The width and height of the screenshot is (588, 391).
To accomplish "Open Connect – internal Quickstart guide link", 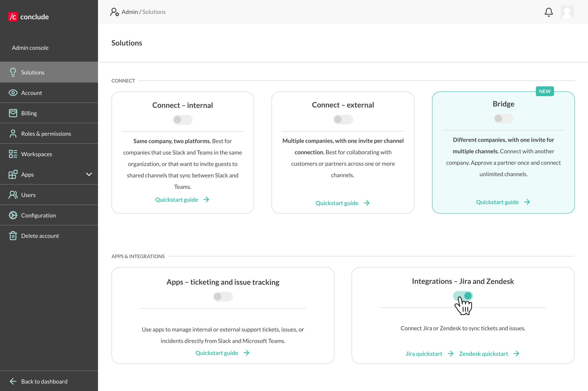I will 176,200.
